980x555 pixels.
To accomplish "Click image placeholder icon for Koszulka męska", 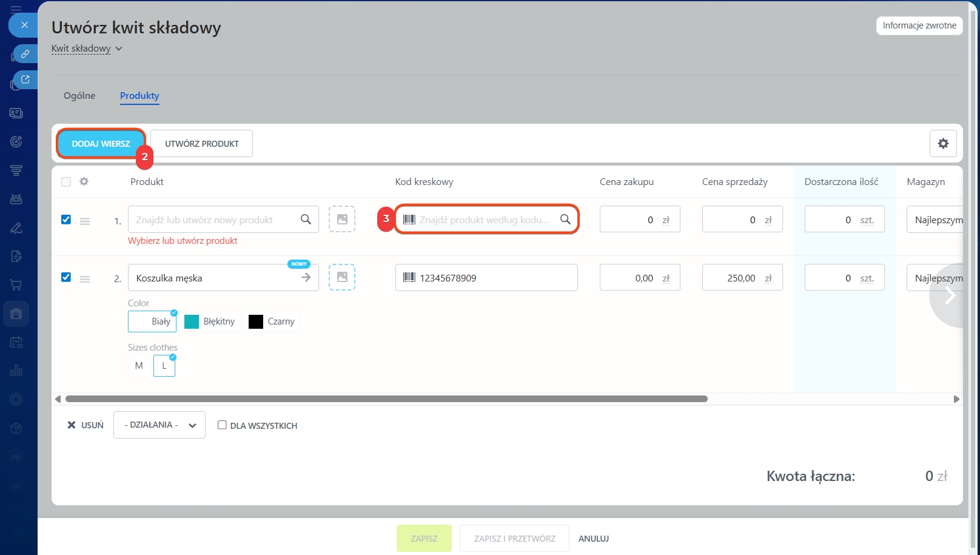I will click(342, 277).
